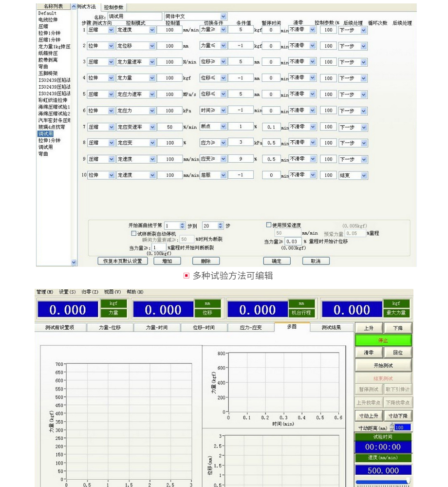Screen dimensions: 448x487
Task: Open step 7 断点 switch condition dropdown
Action: pyautogui.click(x=224, y=127)
